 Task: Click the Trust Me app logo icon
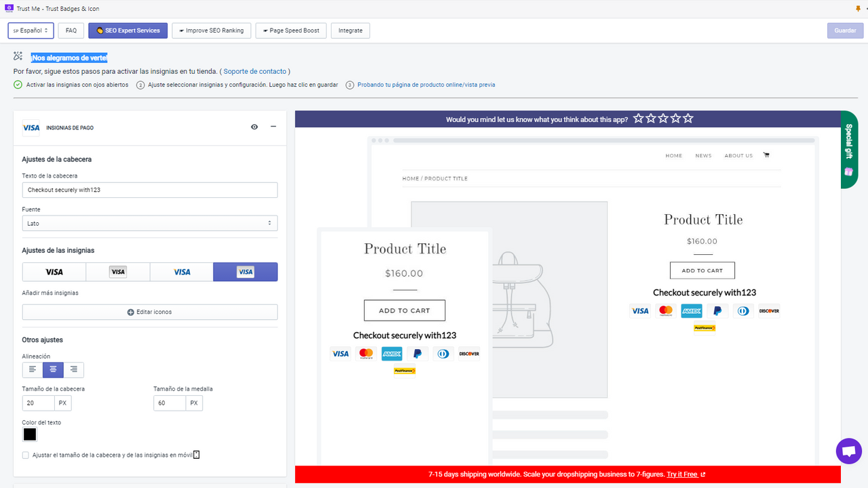pos(9,8)
